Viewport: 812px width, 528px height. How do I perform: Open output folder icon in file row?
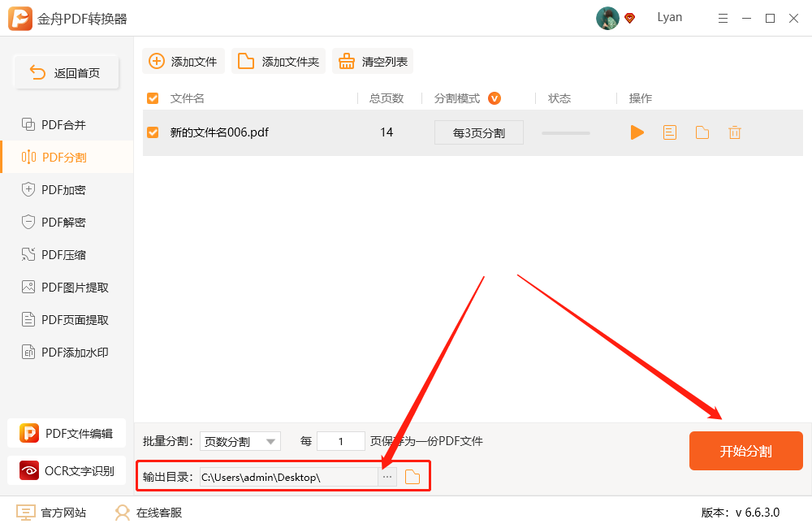coord(702,132)
